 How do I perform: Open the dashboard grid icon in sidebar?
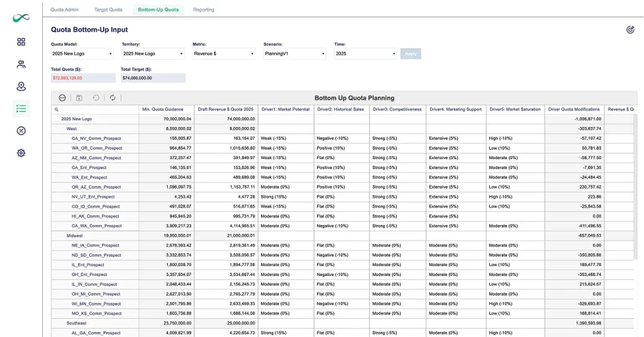[x=21, y=41]
